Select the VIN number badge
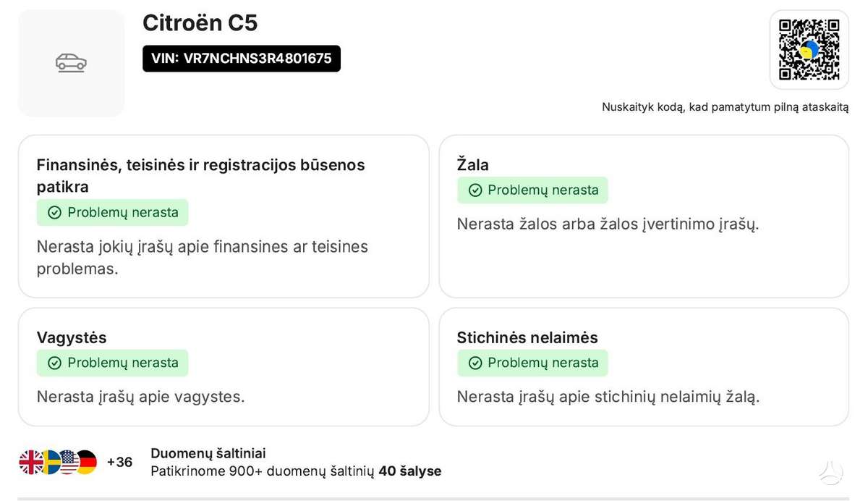 [x=242, y=59]
